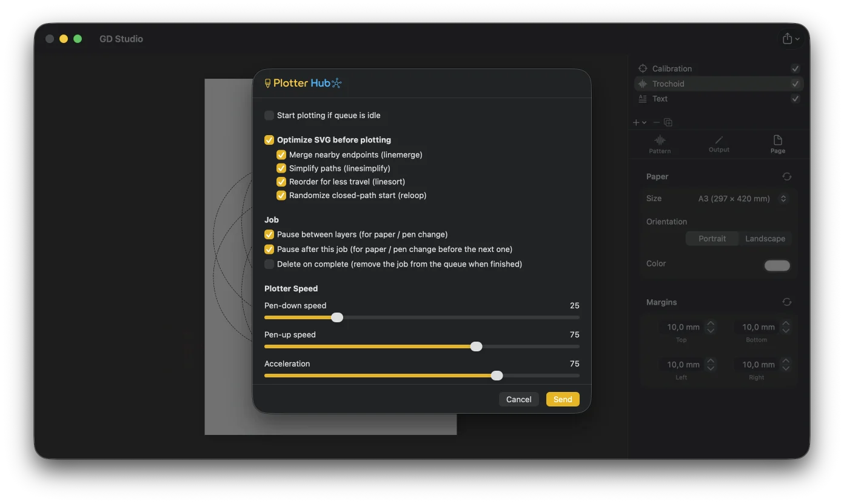
Task: Click the Text layer icon
Action: click(x=643, y=99)
